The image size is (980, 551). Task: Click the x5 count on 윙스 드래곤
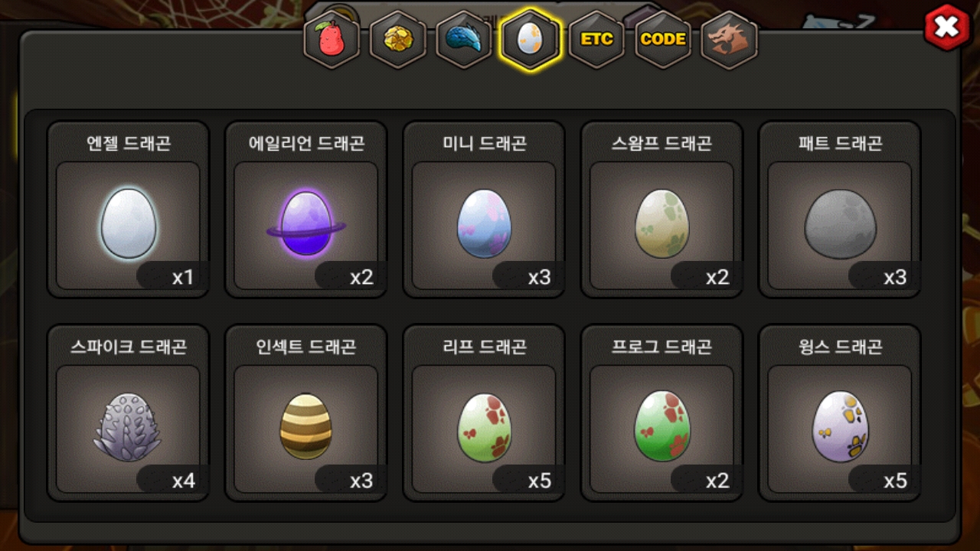(895, 481)
